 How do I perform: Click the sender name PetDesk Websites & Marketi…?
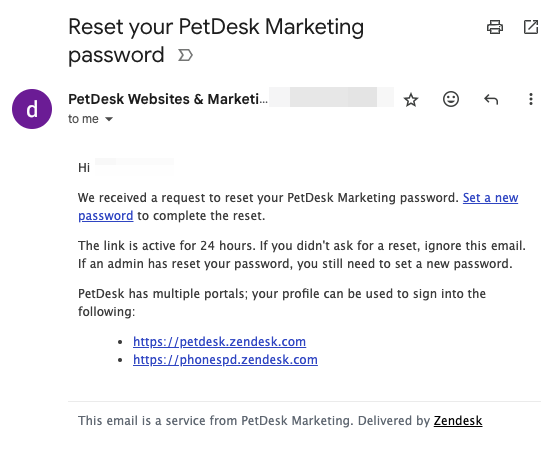168,99
